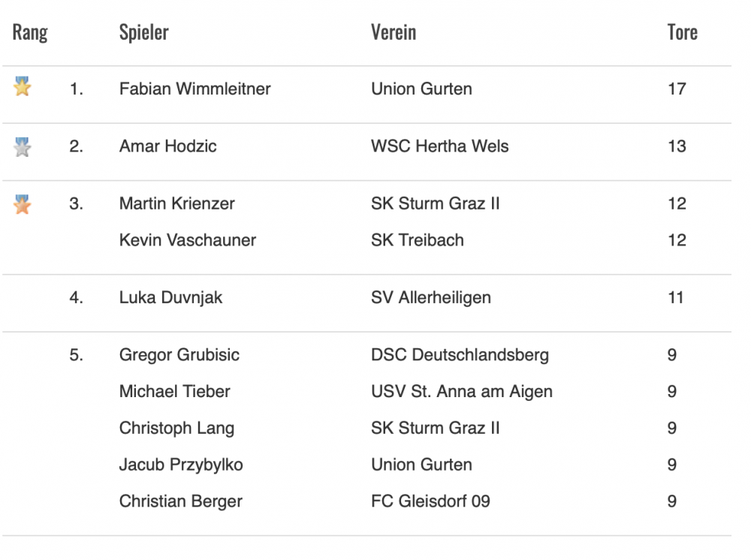Image resolution: width=751 pixels, height=560 pixels.
Task: Open player Luka Duvnjak
Action: click(x=170, y=298)
